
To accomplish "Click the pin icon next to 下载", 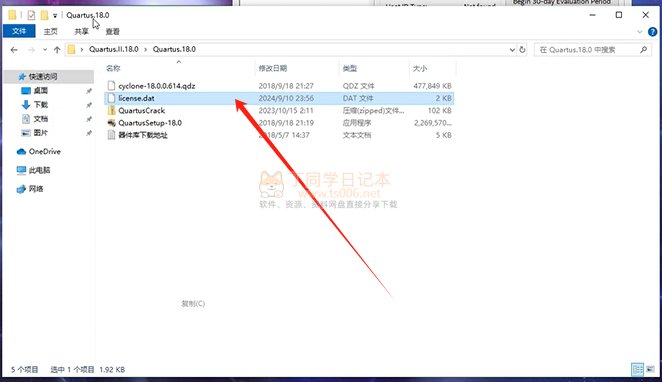I will tap(89, 105).
